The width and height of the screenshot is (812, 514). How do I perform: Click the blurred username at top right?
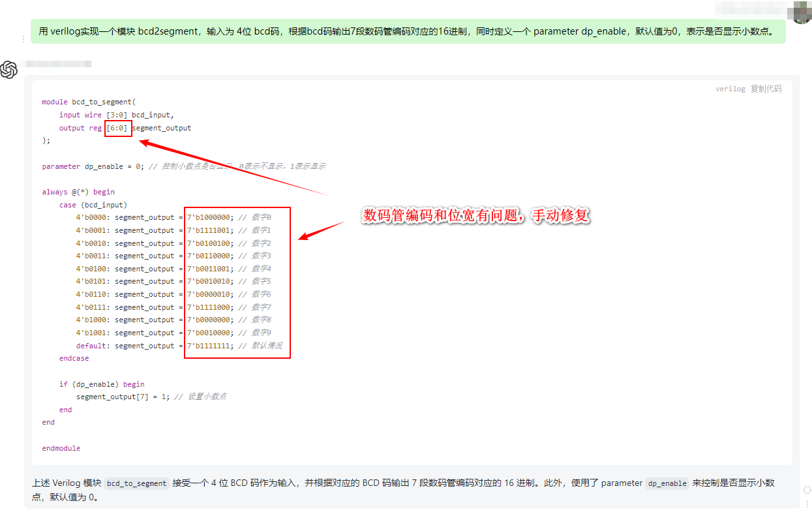[750, 8]
